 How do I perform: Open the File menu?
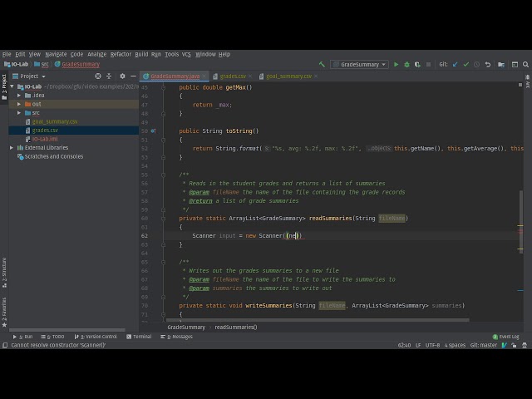(7, 54)
